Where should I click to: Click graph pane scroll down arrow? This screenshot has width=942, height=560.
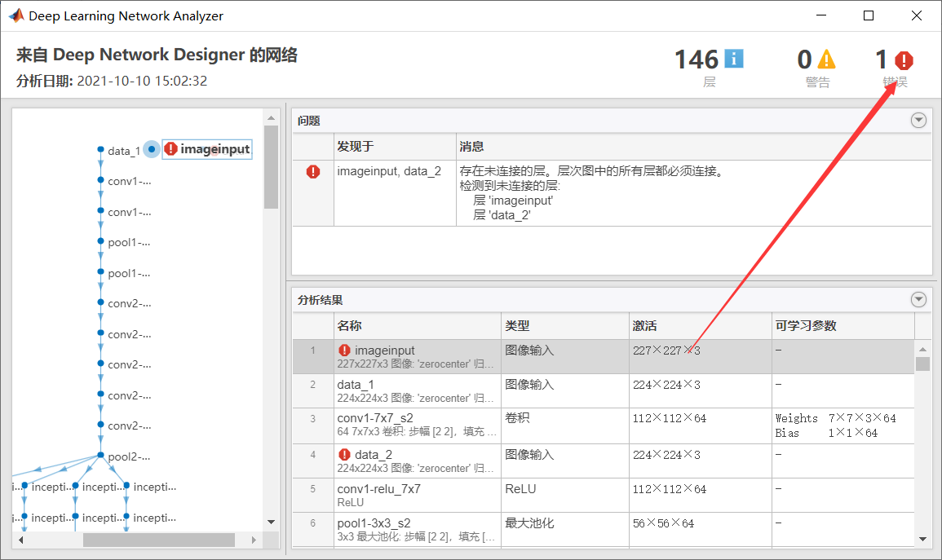coord(271,523)
